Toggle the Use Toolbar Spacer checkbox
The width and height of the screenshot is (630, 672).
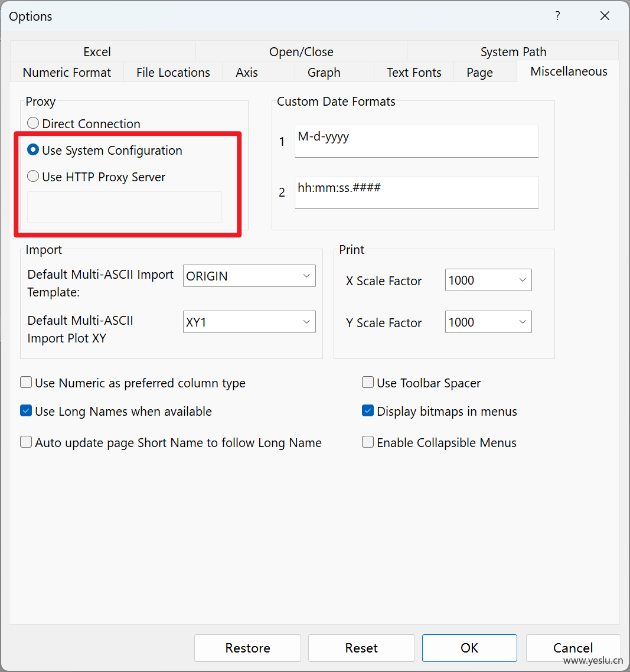point(368,383)
